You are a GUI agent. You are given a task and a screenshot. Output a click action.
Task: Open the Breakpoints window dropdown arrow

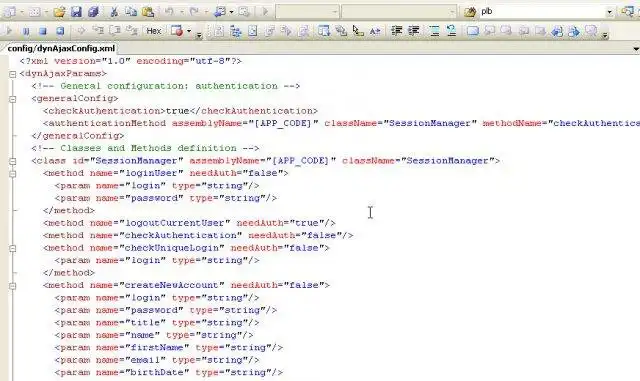tap(189, 31)
